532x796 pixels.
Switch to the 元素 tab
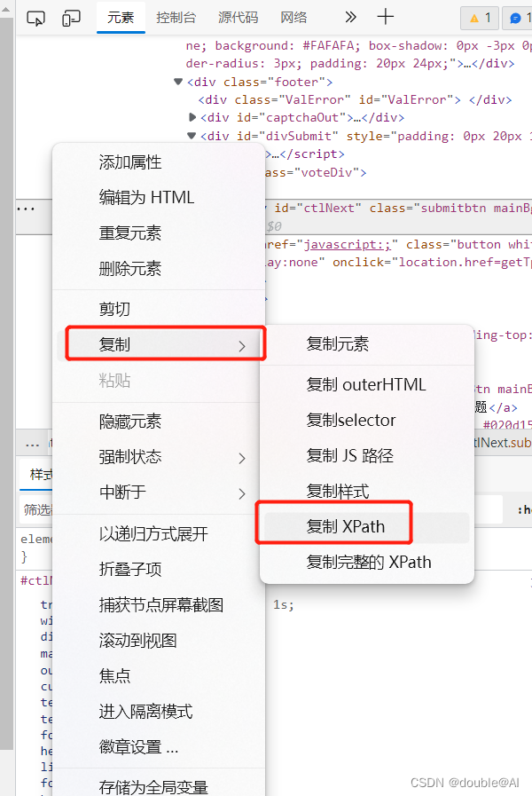pos(121,18)
